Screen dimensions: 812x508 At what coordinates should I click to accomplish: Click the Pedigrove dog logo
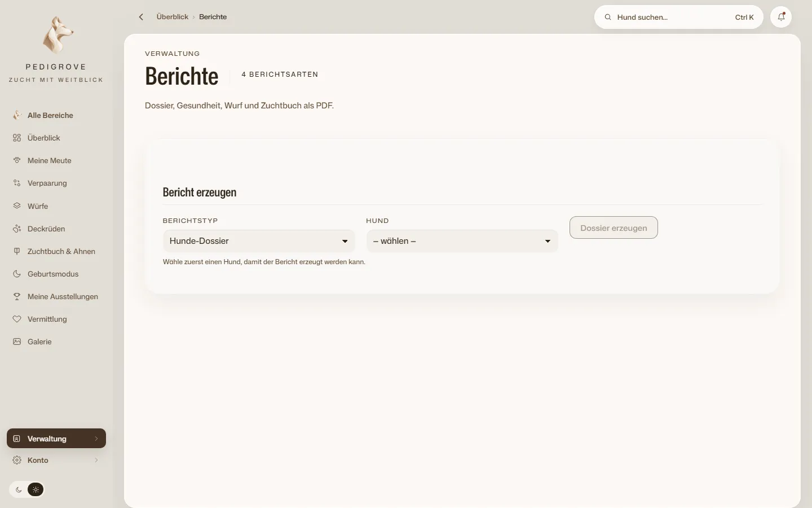click(57, 35)
